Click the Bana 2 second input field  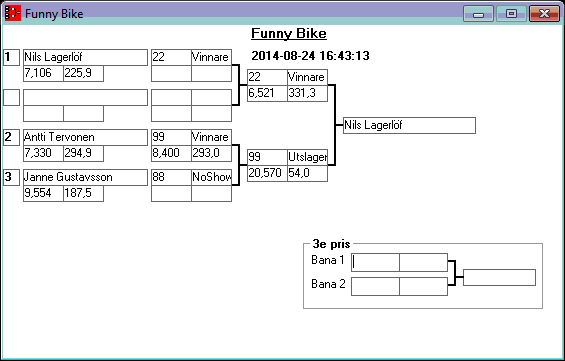pos(424,286)
